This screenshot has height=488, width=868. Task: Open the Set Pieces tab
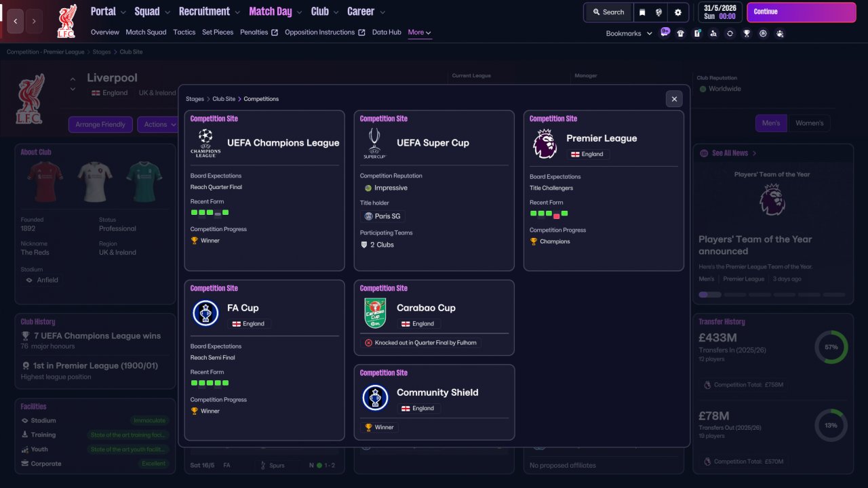tap(218, 33)
